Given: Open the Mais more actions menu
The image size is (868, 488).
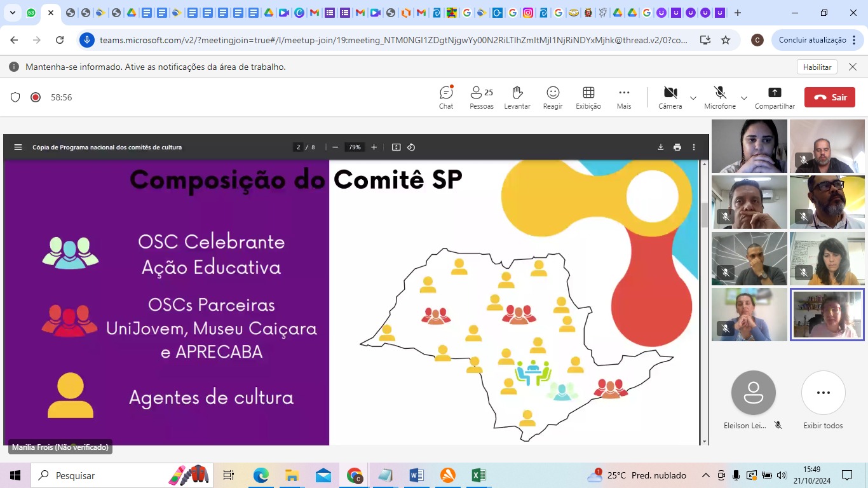Looking at the screenshot, I should click(x=624, y=97).
